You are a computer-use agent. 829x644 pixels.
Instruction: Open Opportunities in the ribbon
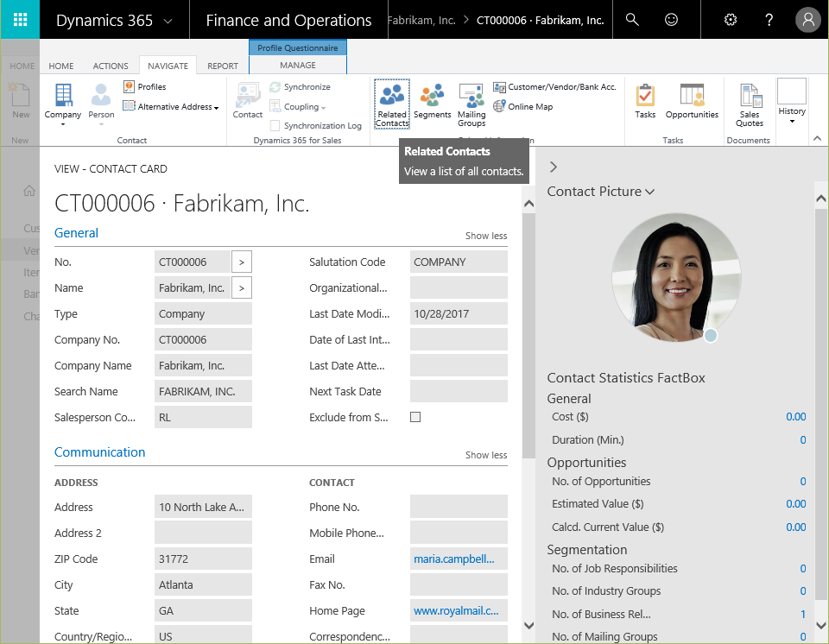692,102
